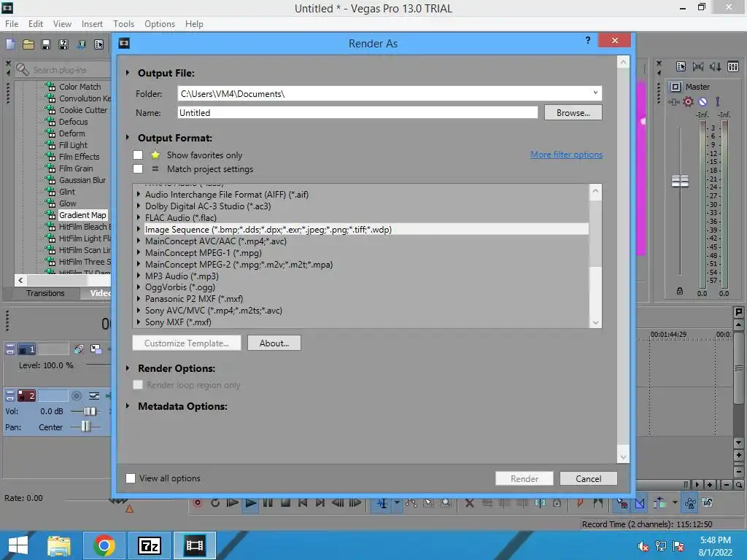The image size is (747, 560).
Task: Select the Zoom Edit tool magnifier icon
Action: 446,503
